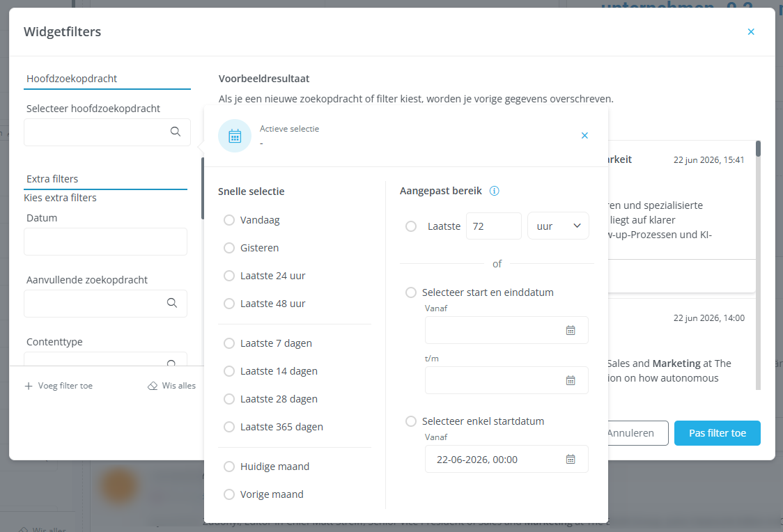Open the uur unit dropdown
This screenshot has height=532, width=783.
558,226
